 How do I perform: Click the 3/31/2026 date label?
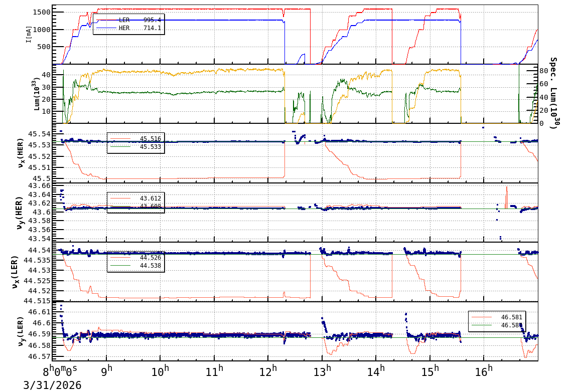(52, 385)
